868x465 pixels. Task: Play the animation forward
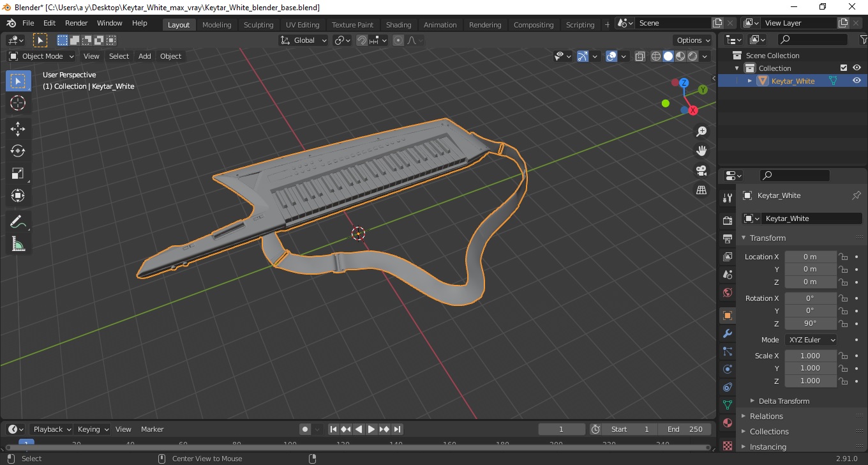(371, 429)
